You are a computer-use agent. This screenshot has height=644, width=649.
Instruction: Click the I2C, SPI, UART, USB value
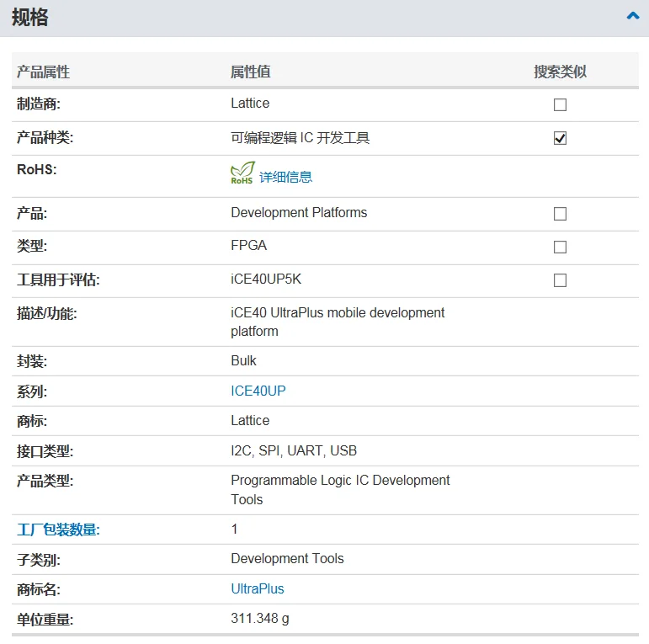click(294, 451)
